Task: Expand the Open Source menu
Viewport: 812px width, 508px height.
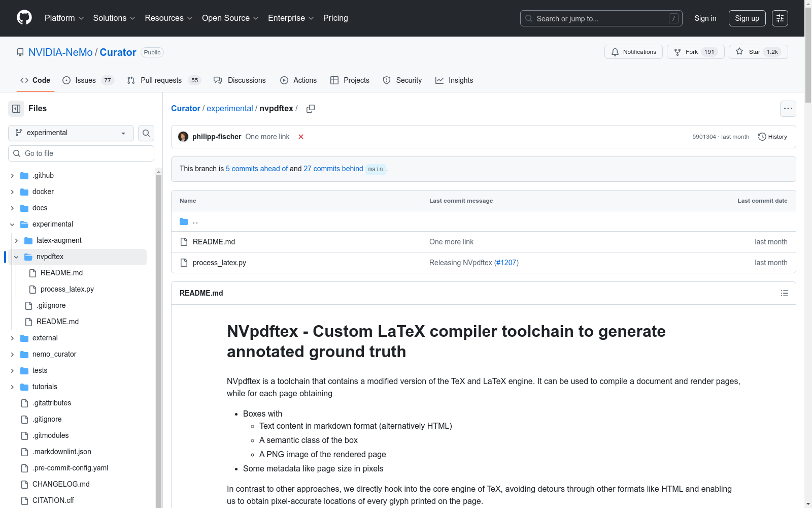Action: click(230, 18)
